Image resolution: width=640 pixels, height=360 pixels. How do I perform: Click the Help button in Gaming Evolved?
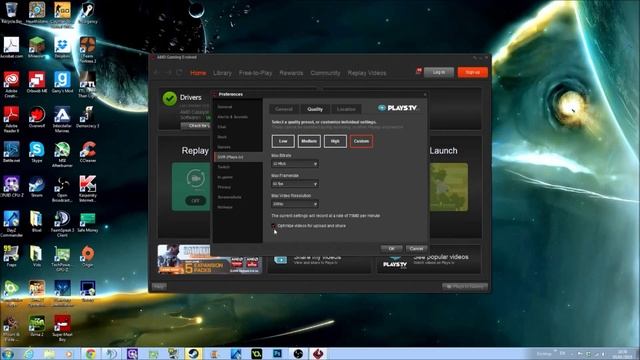coord(159,287)
